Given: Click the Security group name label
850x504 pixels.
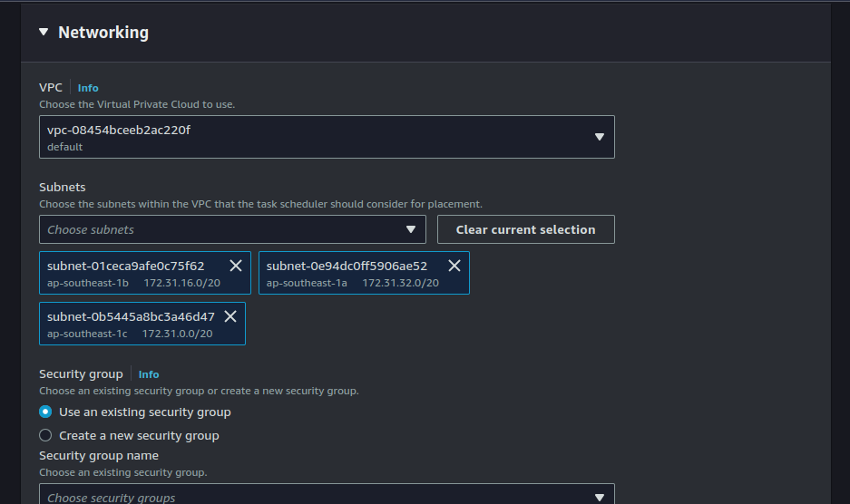Looking at the screenshot, I should point(99,455).
